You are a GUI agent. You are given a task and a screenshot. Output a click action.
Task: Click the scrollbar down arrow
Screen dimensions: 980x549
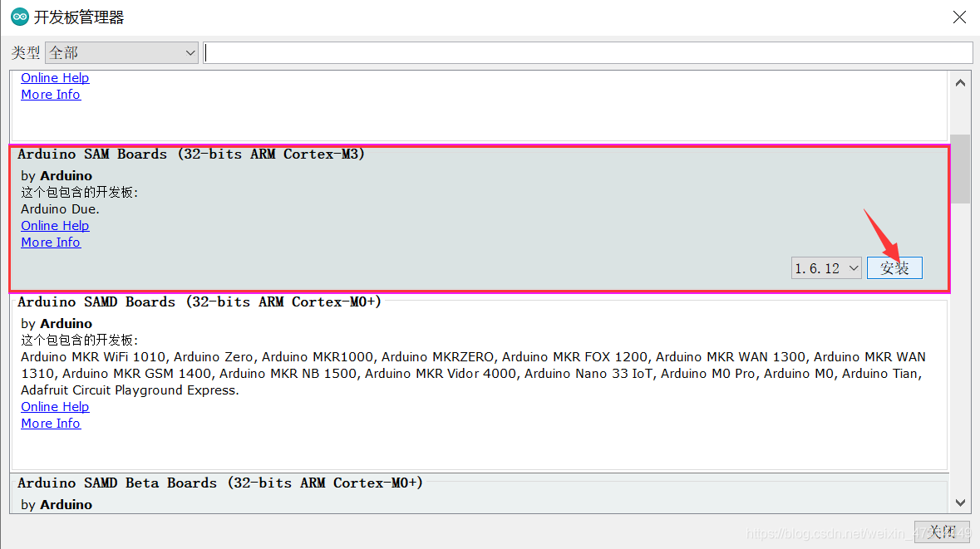(961, 502)
